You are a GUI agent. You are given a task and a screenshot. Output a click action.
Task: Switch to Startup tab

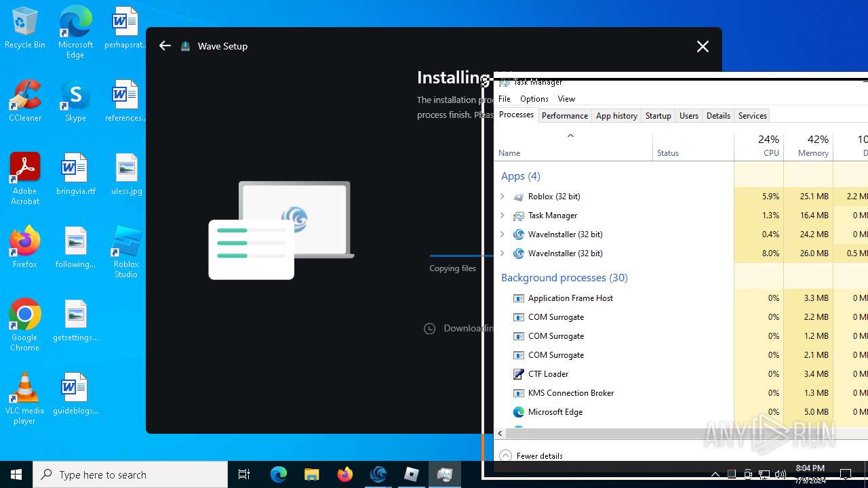tap(658, 116)
